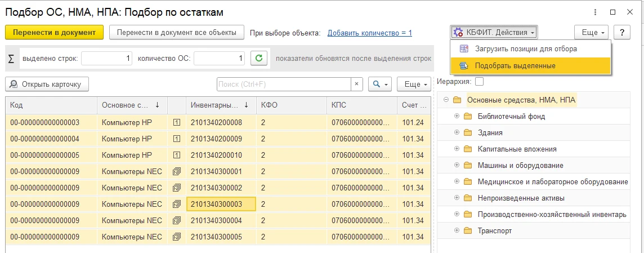Click the Машины и оборудование folder icon
The height and width of the screenshot is (253, 644).
click(467, 165)
